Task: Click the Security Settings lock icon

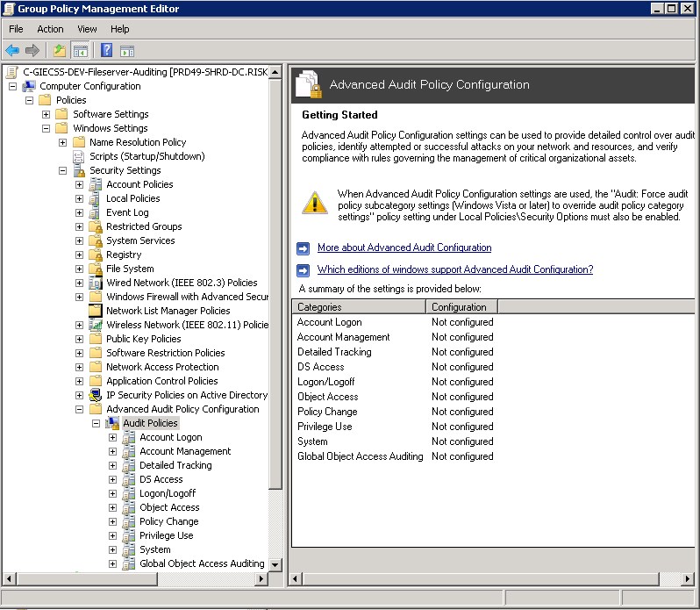Action: [x=80, y=170]
